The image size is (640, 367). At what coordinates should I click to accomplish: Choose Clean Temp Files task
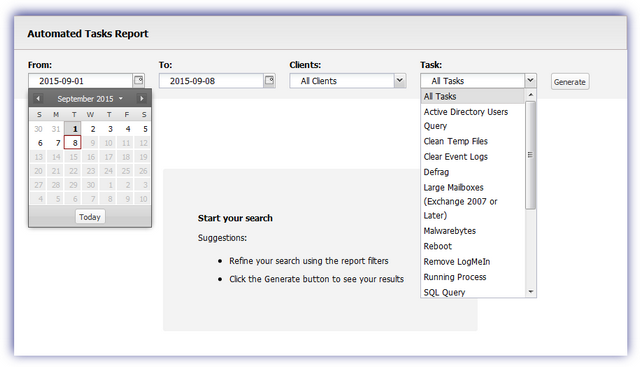coord(472,141)
